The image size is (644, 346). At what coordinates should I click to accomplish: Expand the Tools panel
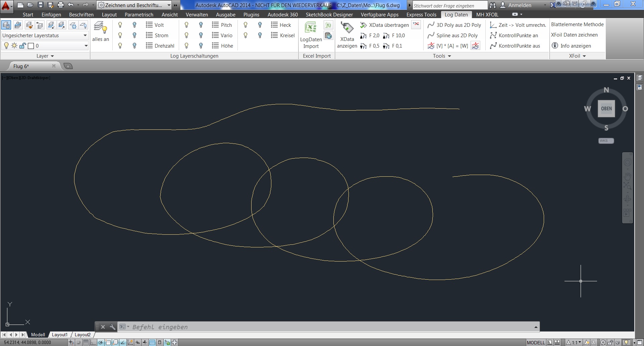tap(442, 56)
